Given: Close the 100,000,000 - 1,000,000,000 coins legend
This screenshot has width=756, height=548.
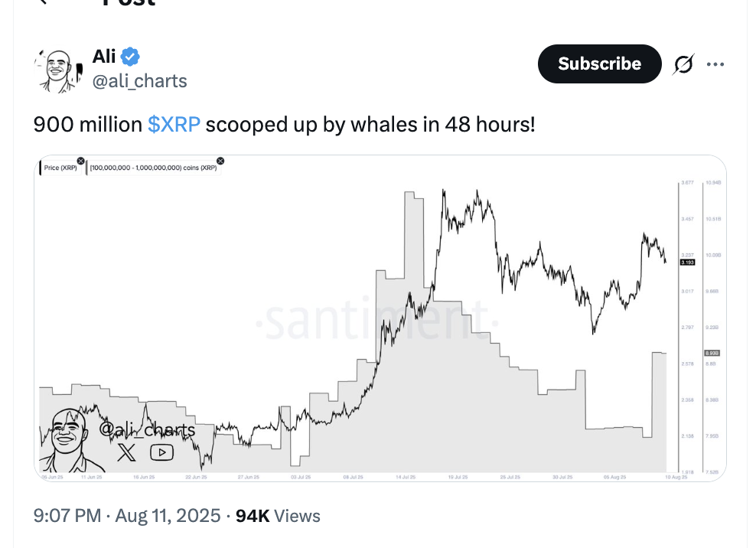Looking at the screenshot, I should [220, 161].
